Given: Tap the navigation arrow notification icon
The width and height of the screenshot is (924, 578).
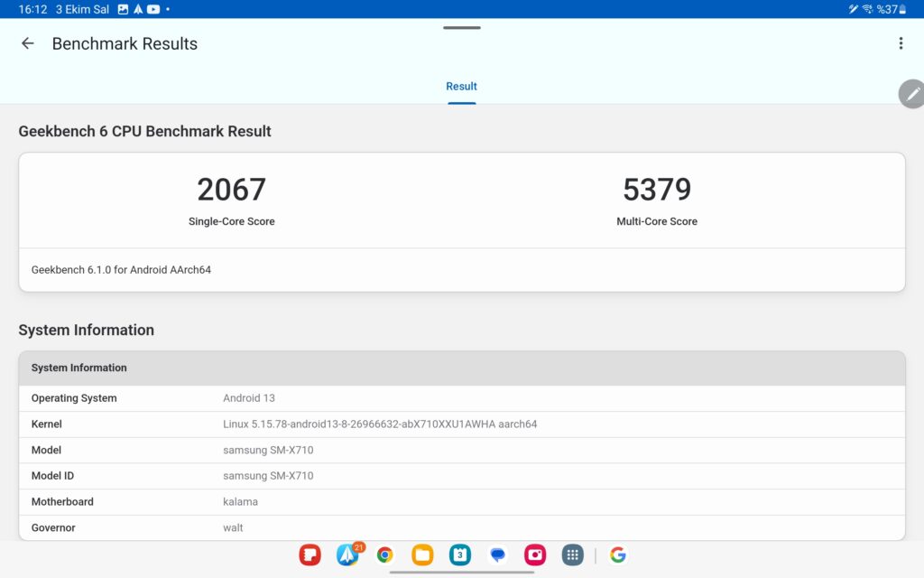Looking at the screenshot, I should 138,9.
